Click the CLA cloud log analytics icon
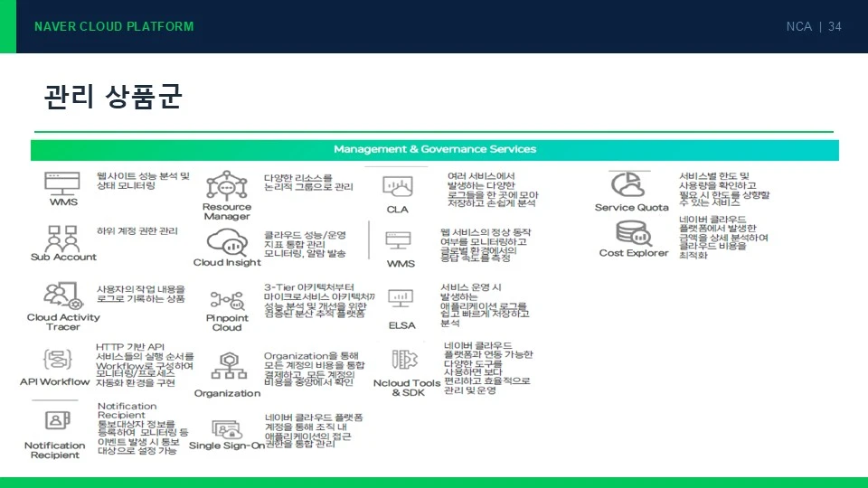Image resolution: width=868 pixels, height=488 pixels. point(398,186)
